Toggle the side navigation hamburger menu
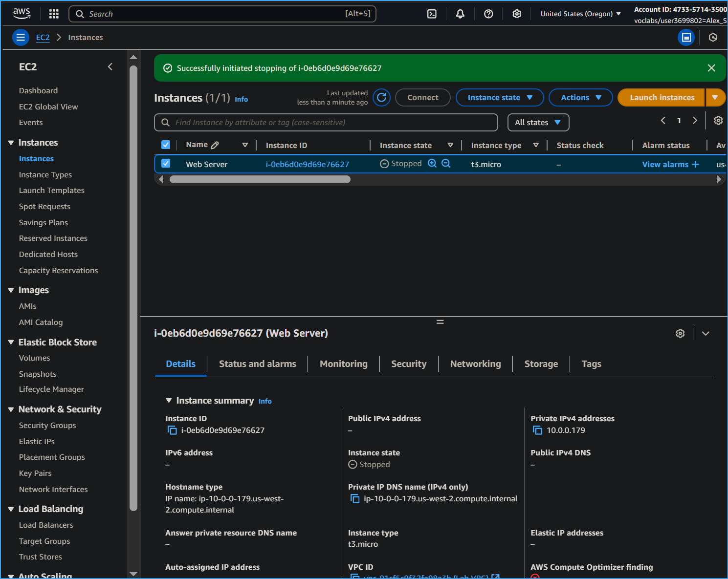 click(x=21, y=37)
